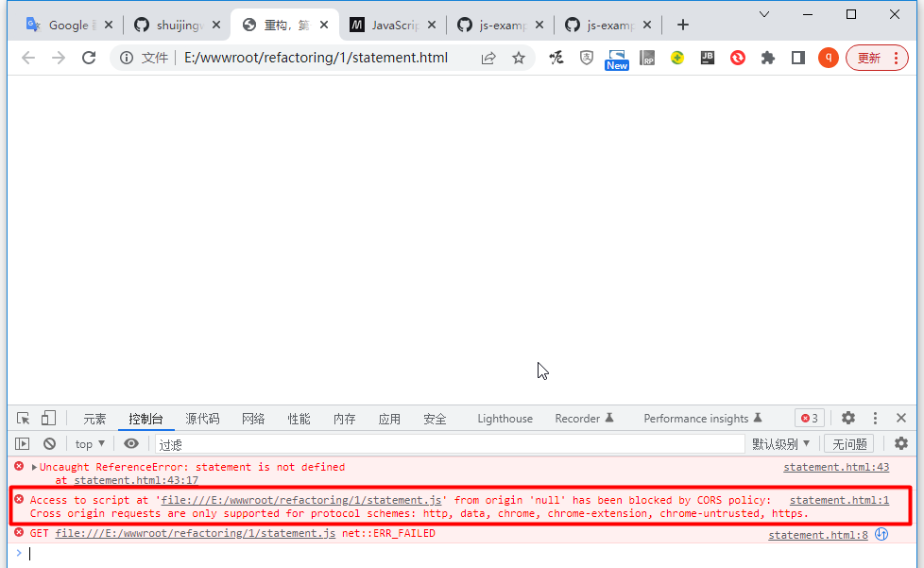Switch to the Recorder panel

pos(584,419)
